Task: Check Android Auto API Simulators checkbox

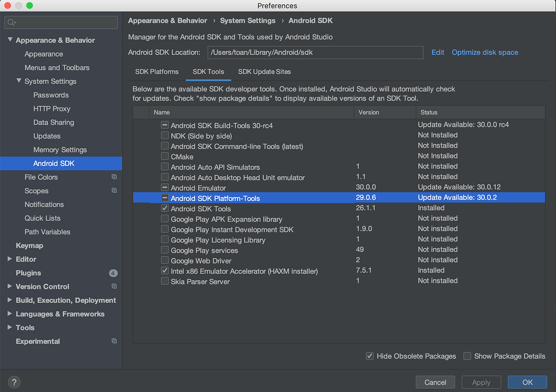Action: (x=165, y=167)
